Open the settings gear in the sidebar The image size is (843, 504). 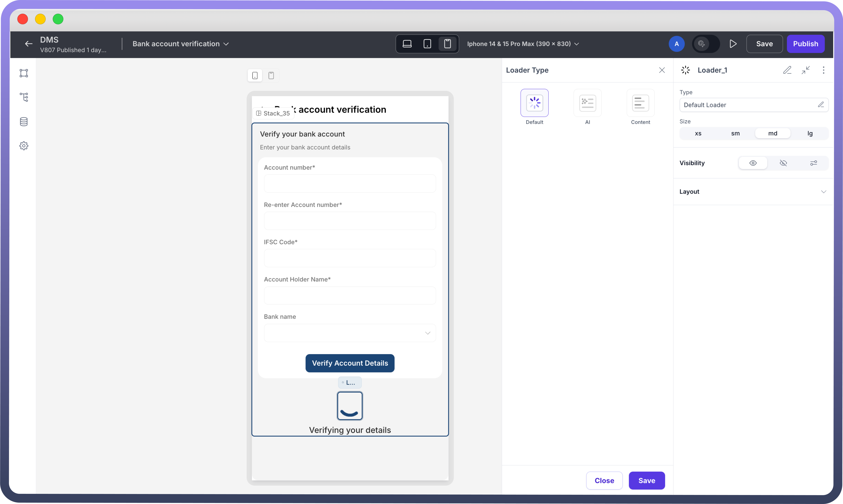click(24, 146)
